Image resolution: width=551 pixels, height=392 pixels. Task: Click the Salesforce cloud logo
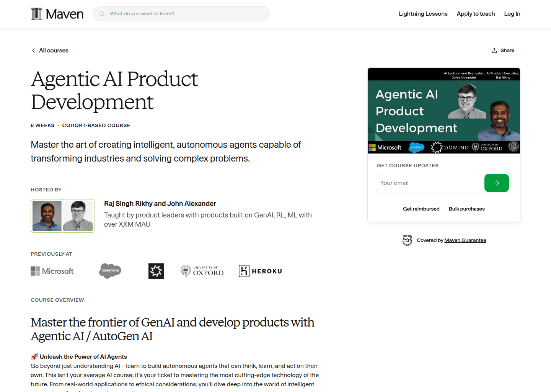pyautogui.click(x=110, y=271)
